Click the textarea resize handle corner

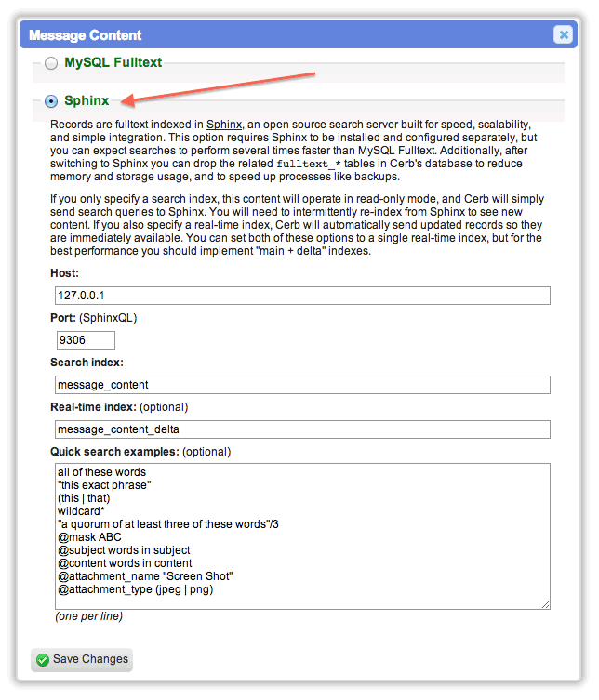coord(545,604)
